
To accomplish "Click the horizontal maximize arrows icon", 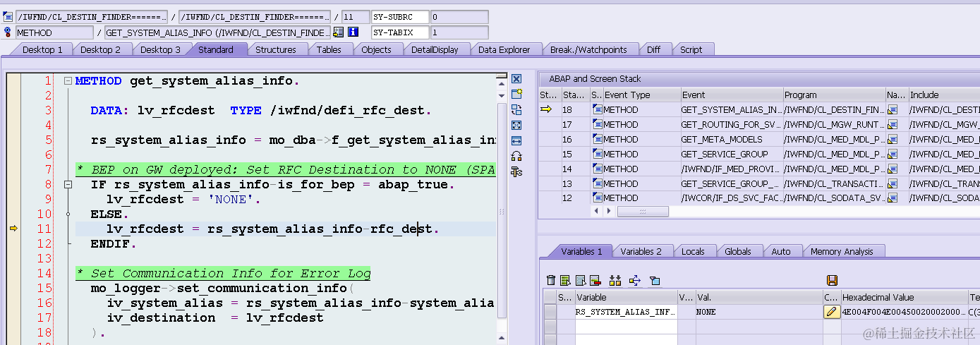I will 516,141.
